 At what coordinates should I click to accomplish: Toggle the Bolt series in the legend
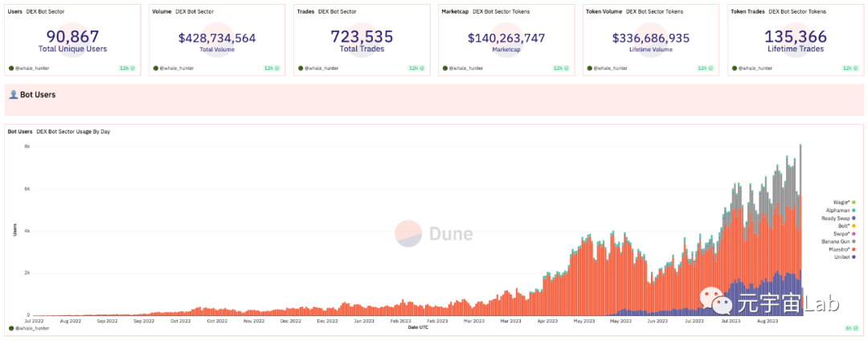pyautogui.click(x=847, y=226)
